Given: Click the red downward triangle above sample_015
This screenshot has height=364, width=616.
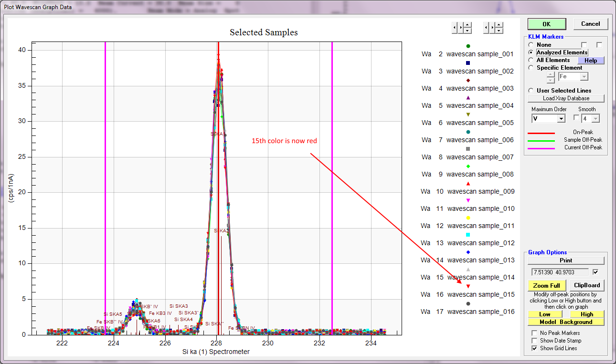Looking at the screenshot, I should pyautogui.click(x=468, y=286).
